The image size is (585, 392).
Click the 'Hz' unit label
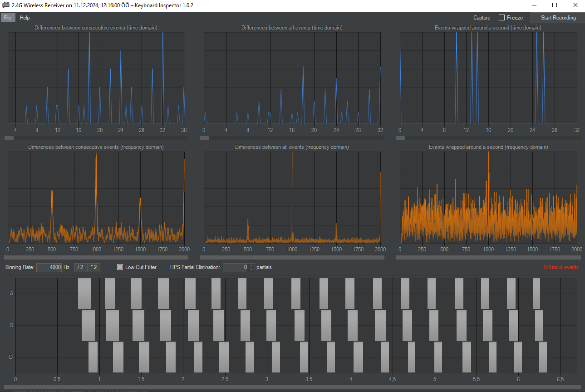coord(66,267)
